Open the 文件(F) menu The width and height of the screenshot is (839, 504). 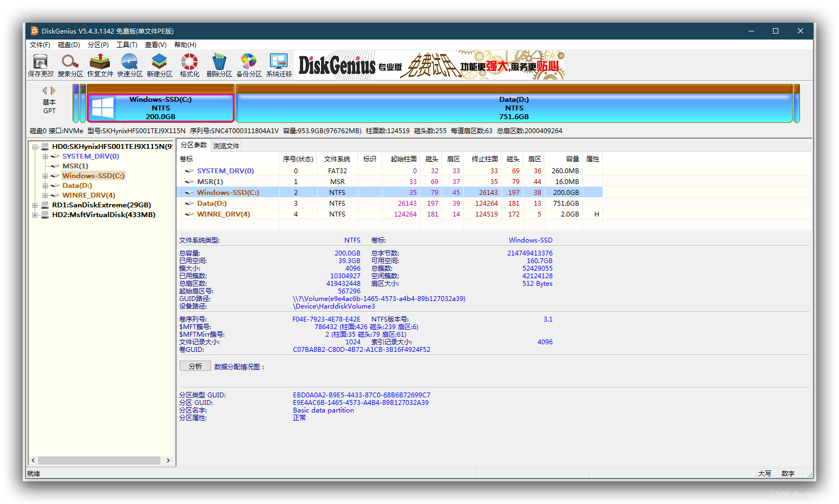coord(40,45)
